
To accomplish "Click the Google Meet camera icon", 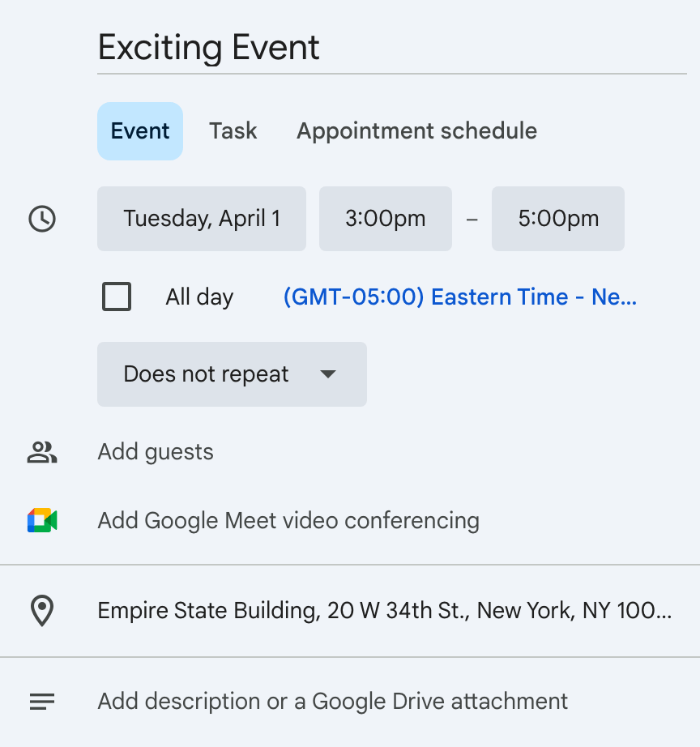I will (x=42, y=520).
